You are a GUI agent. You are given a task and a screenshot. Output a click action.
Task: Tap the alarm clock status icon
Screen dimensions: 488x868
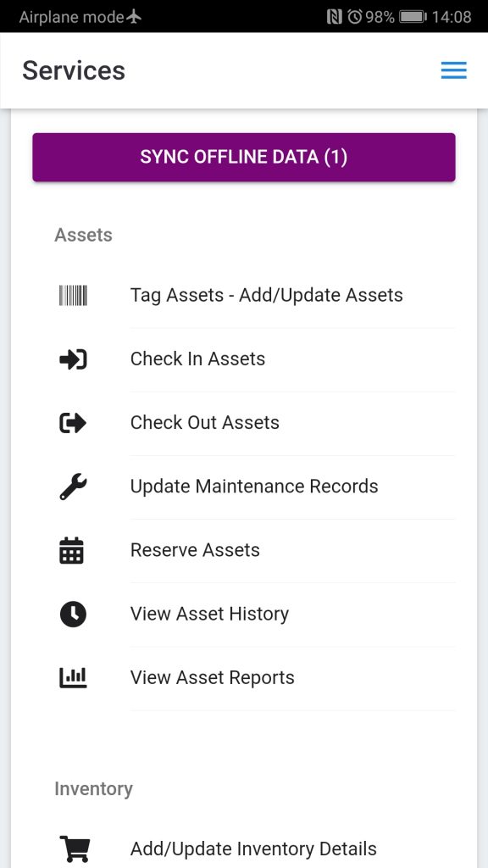[x=355, y=17]
